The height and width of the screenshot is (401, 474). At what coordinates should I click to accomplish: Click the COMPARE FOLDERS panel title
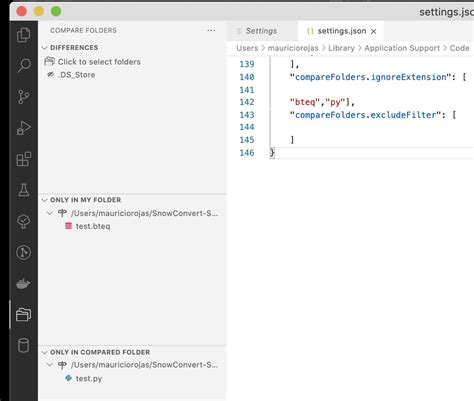point(83,30)
